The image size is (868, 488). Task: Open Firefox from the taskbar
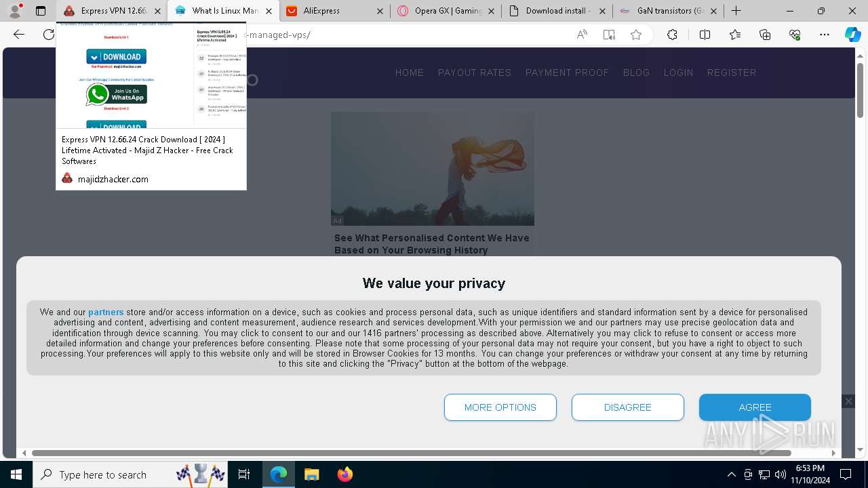pyautogui.click(x=344, y=474)
